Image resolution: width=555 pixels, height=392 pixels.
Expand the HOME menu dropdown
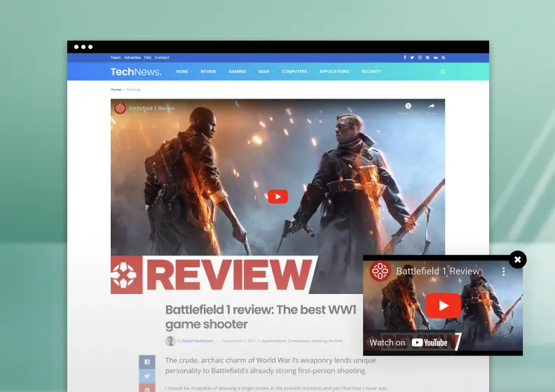184,71
